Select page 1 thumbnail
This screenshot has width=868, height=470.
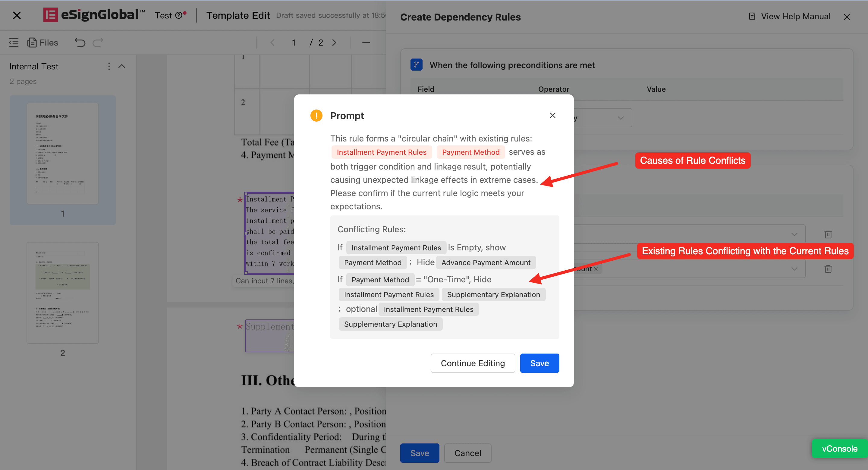[63, 154]
